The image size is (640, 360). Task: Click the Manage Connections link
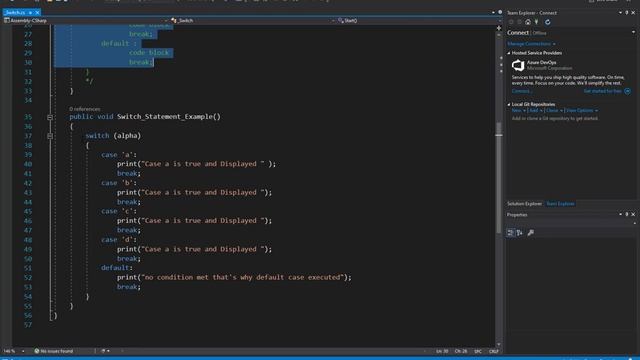point(529,44)
